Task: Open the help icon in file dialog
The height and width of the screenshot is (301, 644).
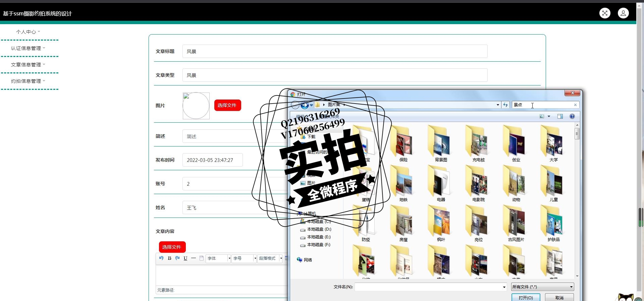Action: pos(572,116)
